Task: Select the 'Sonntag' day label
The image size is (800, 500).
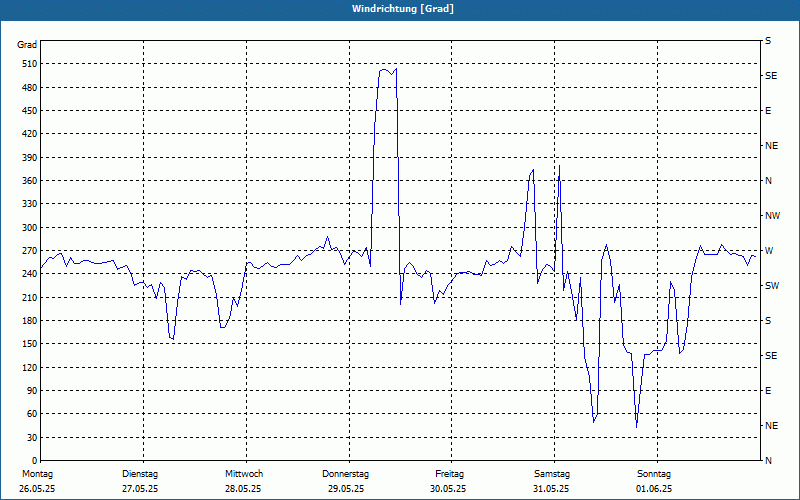Action: (x=654, y=474)
